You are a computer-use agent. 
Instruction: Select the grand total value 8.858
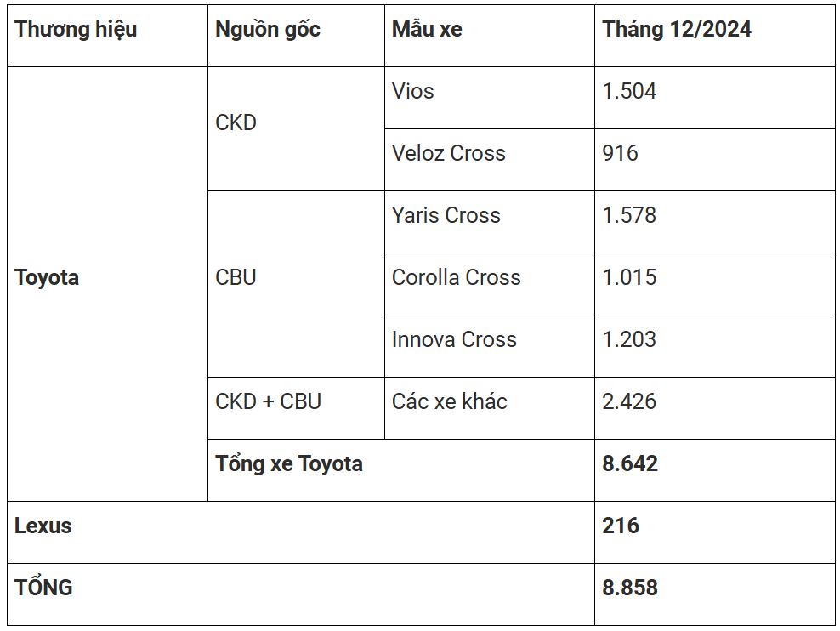coord(630,588)
